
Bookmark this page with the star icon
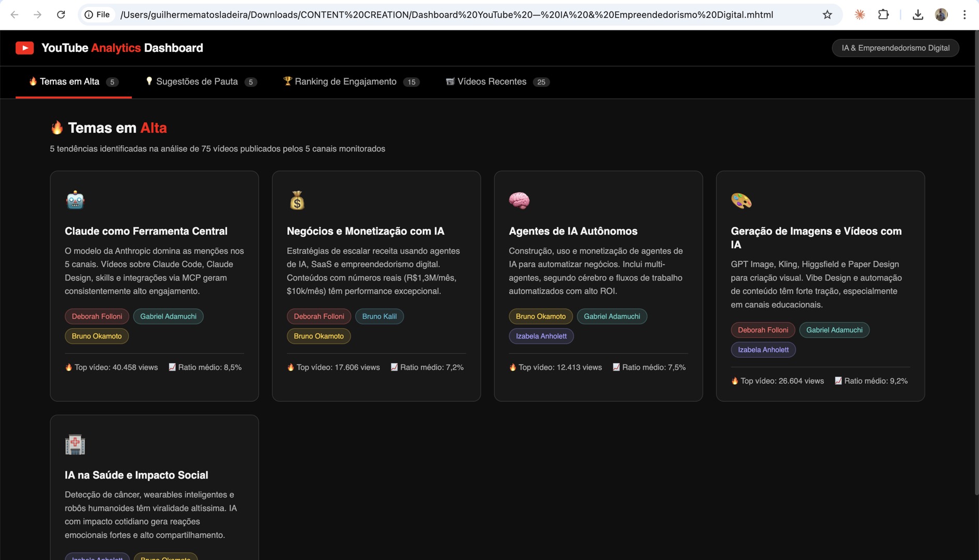pos(827,15)
